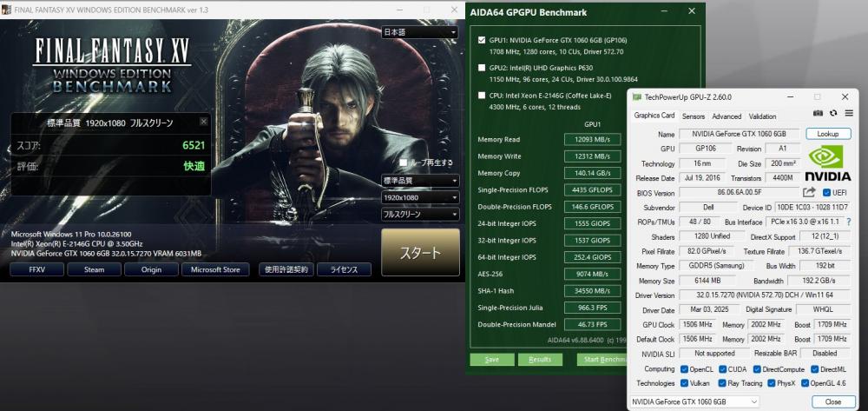Click the GPU-Z refresh icon

[x=833, y=113]
